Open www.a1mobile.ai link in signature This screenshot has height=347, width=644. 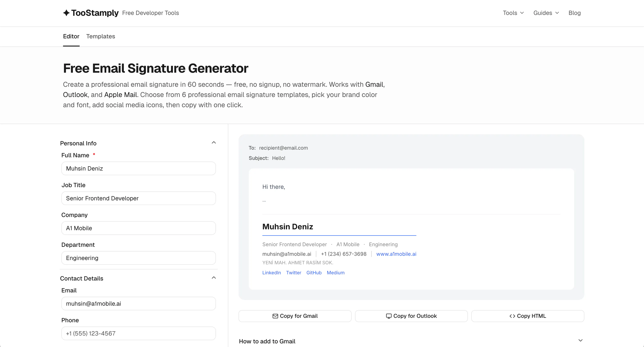[396, 254]
